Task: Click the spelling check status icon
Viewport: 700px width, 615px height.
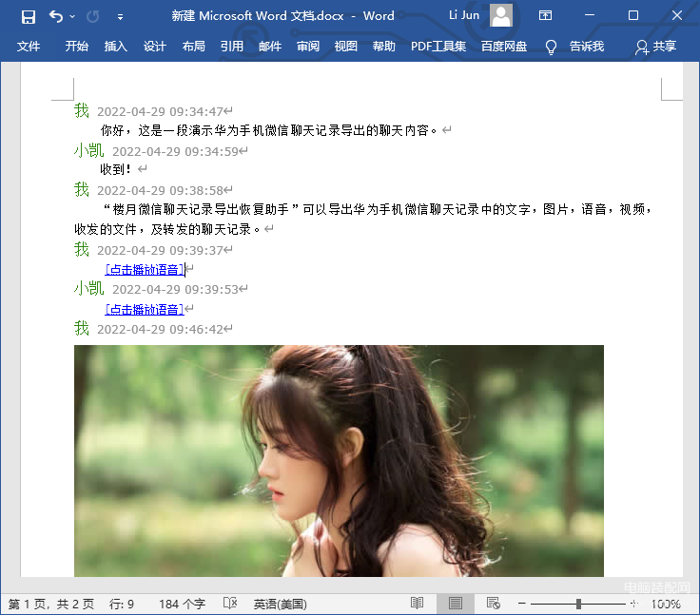Action: coord(229,604)
